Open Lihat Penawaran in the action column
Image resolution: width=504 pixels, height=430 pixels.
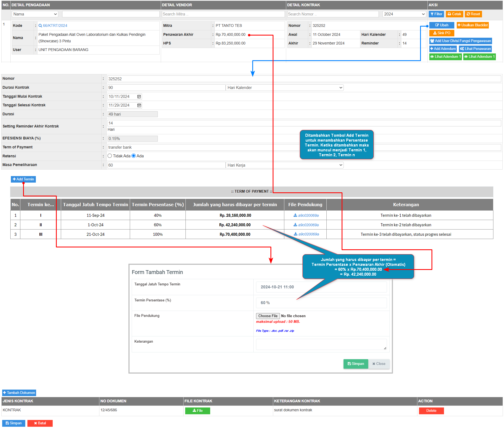pyautogui.click(x=475, y=49)
